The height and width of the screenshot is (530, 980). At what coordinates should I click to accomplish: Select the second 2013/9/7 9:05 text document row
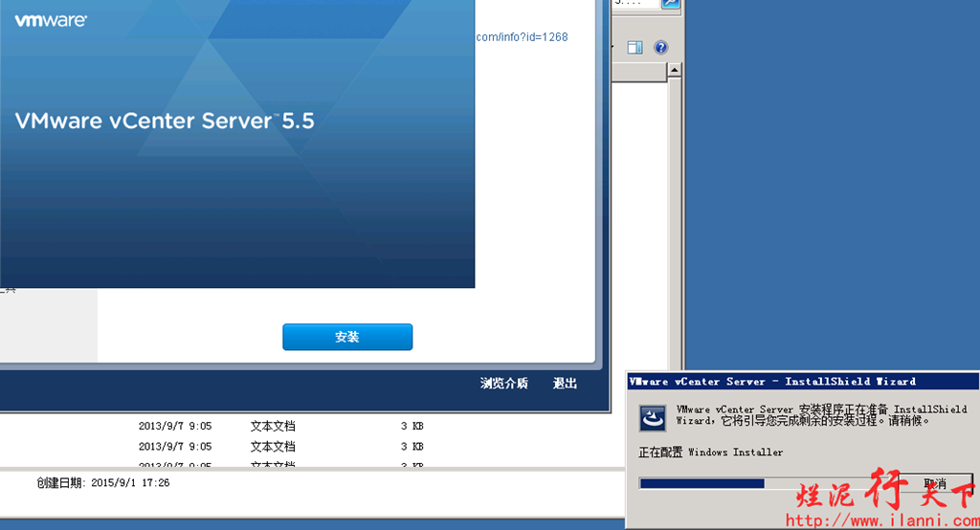point(278,447)
